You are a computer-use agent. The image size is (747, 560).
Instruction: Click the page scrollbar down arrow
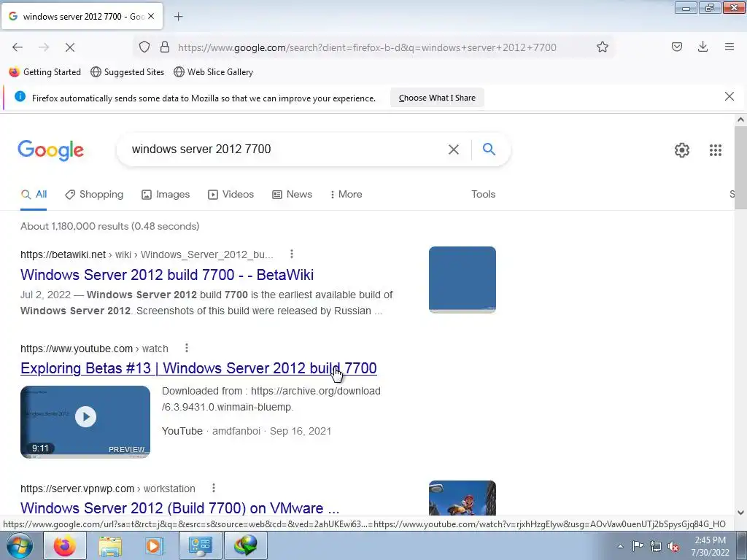(740, 513)
